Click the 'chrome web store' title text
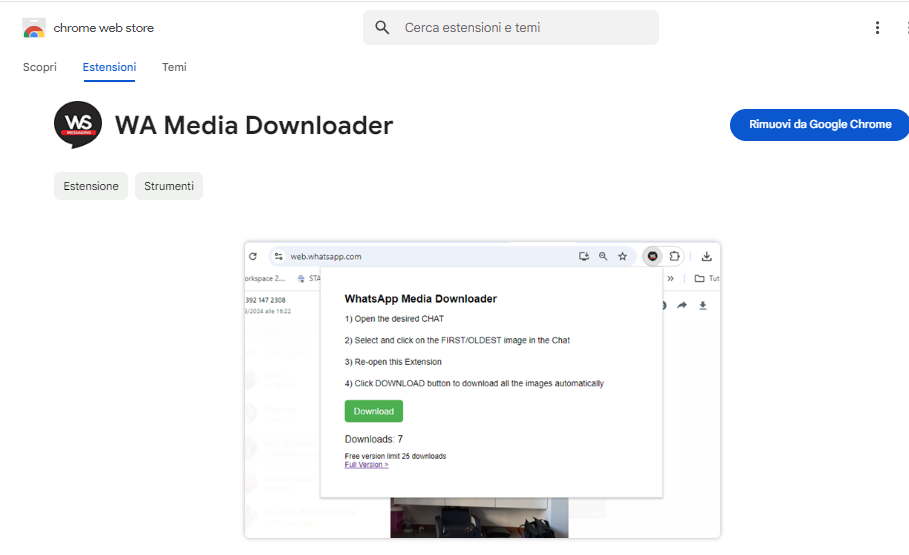 click(x=104, y=28)
